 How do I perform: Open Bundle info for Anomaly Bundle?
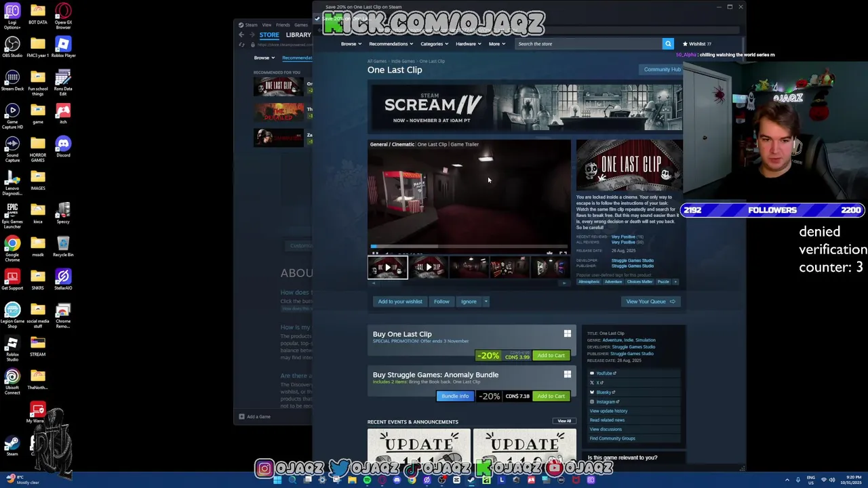pos(455,396)
